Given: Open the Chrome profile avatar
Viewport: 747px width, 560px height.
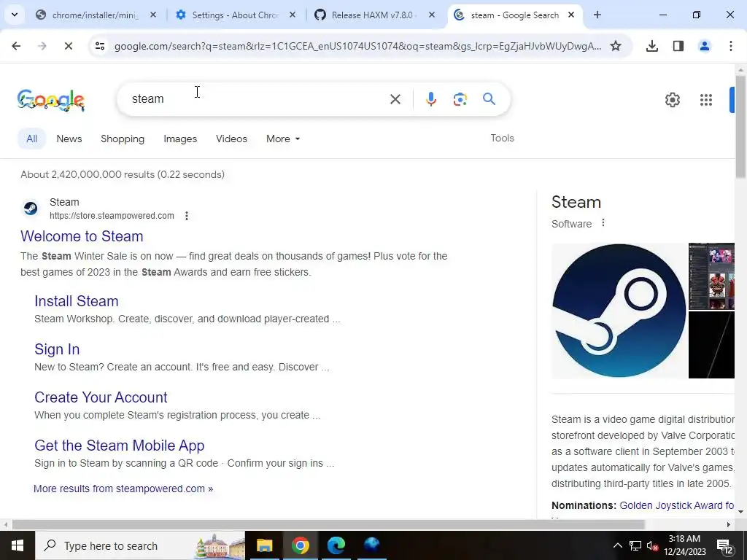Looking at the screenshot, I should point(704,46).
